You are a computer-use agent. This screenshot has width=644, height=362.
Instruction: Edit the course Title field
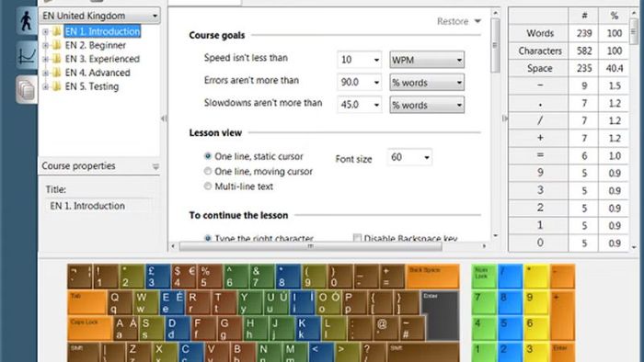pyautogui.click(x=98, y=206)
